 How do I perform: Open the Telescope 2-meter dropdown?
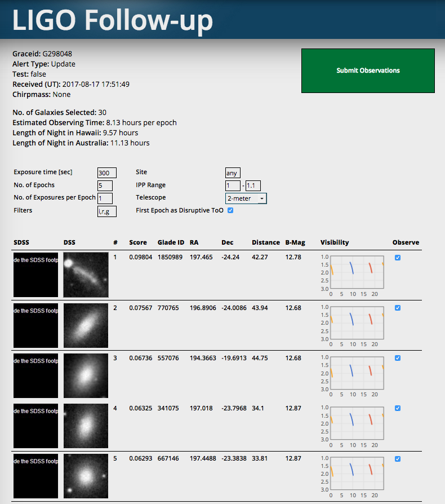click(x=246, y=198)
